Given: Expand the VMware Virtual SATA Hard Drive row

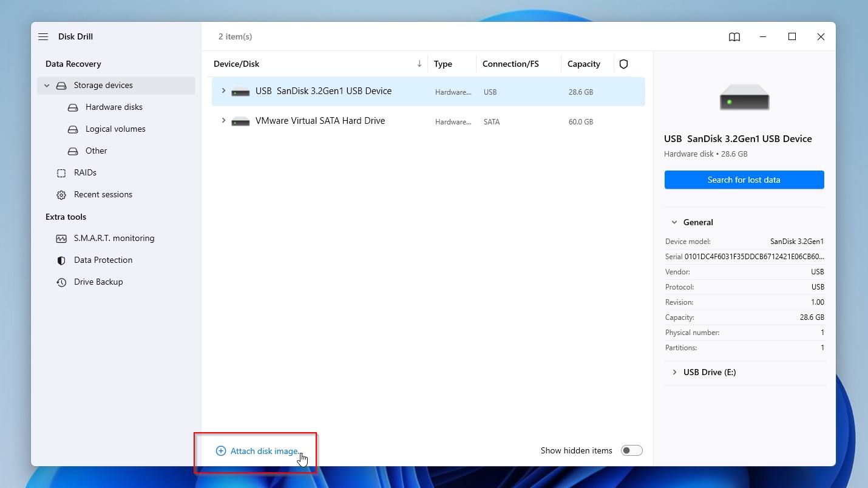Looking at the screenshot, I should (x=223, y=121).
